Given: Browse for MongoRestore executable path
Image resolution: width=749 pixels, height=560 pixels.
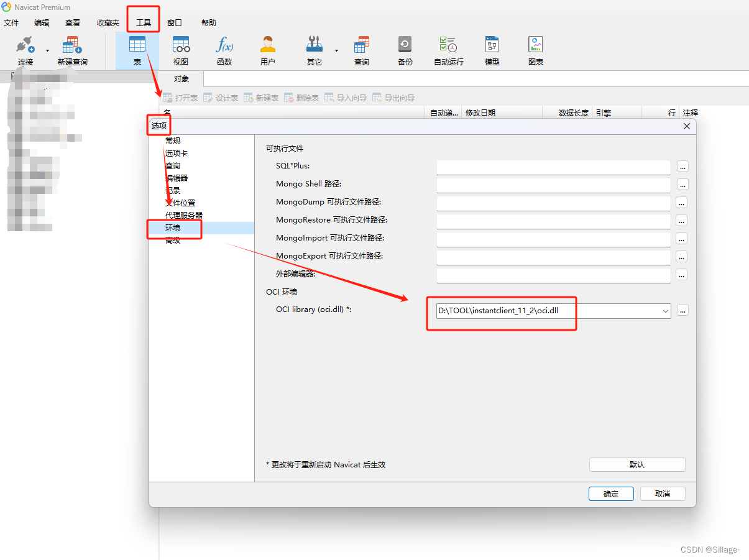Looking at the screenshot, I should pos(681,221).
